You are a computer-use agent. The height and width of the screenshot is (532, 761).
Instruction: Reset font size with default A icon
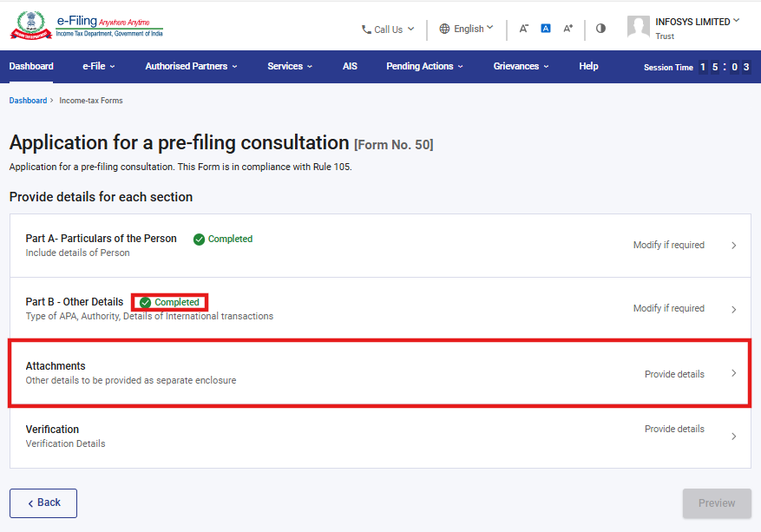click(x=546, y=28)
